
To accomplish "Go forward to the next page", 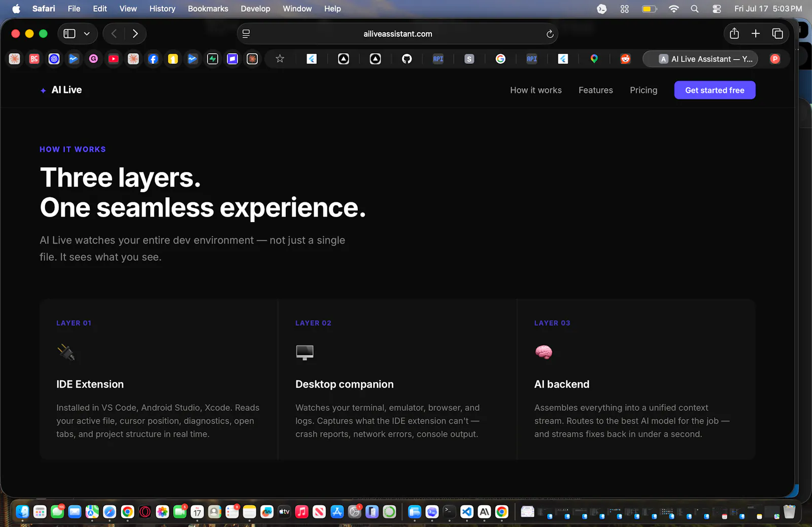I will pos(135,33).
